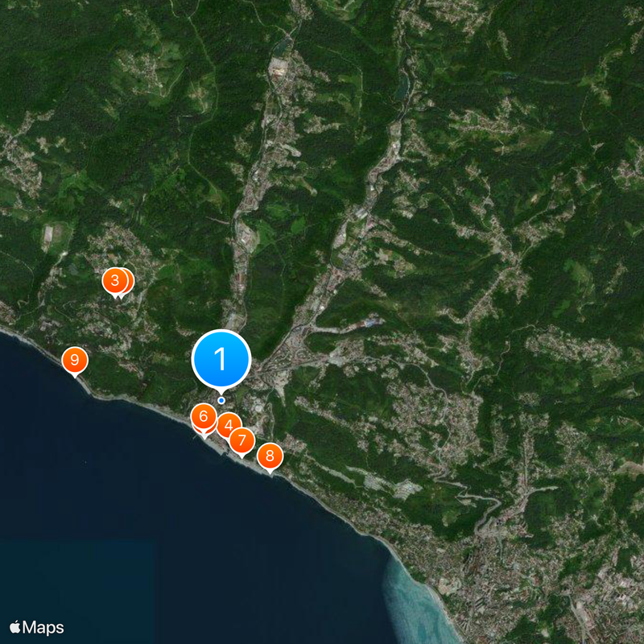
Task: Click the white tip of pin 1's pointer
Action: click(221, 390)
